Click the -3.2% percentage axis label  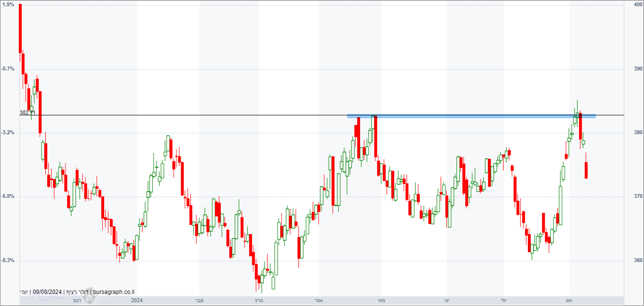[x=8, y=132]
